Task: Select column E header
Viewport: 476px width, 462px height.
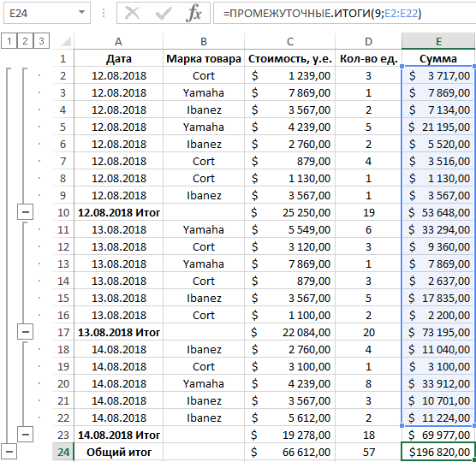Action: 438,41
